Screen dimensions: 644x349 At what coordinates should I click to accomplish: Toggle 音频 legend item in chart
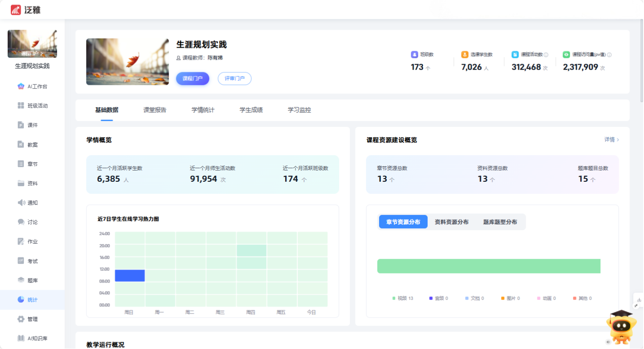(439, 298)
